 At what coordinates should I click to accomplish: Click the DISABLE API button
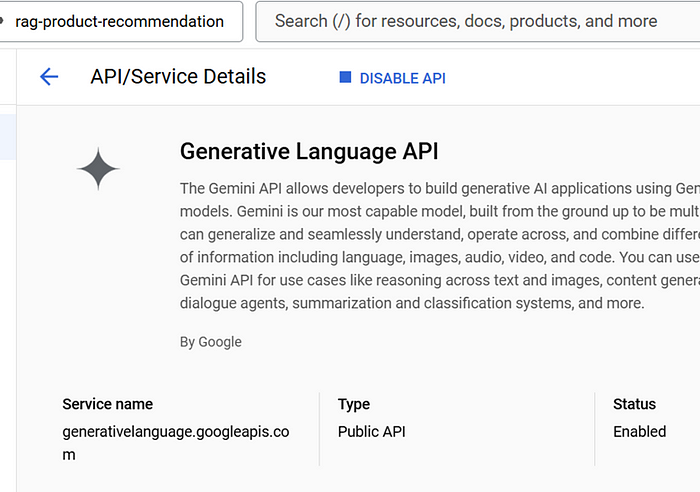[392, 78]
